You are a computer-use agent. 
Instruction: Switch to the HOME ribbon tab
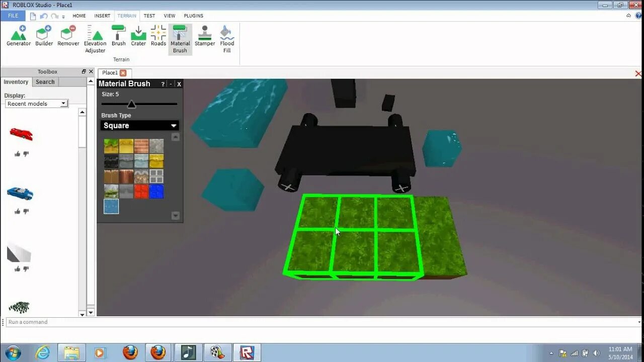[x=79, y=16]
